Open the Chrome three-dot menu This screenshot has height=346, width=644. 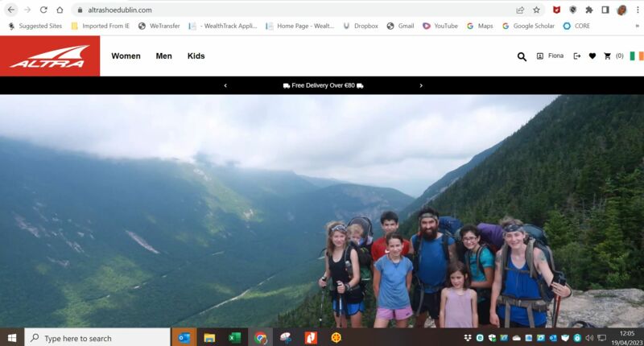[x=638, y=10]
